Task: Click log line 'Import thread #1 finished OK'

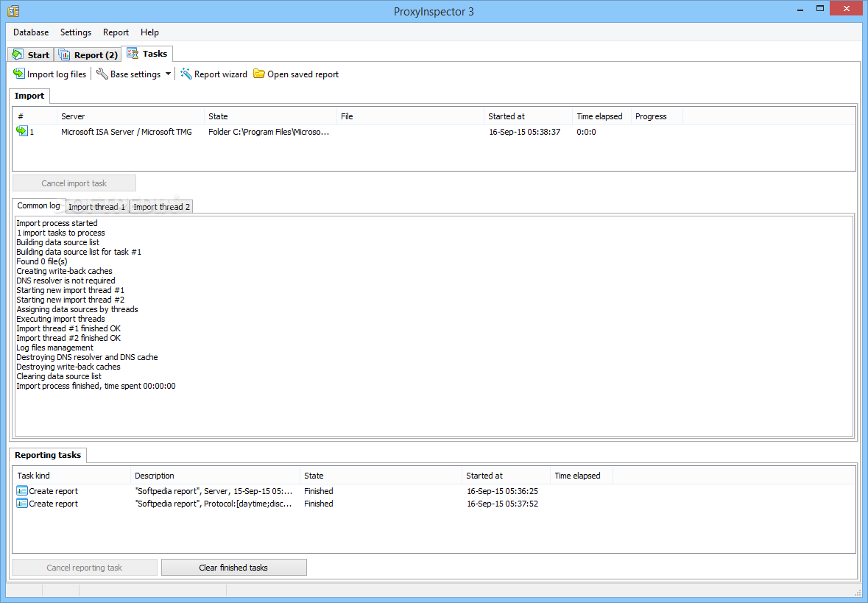Action: 68,328
